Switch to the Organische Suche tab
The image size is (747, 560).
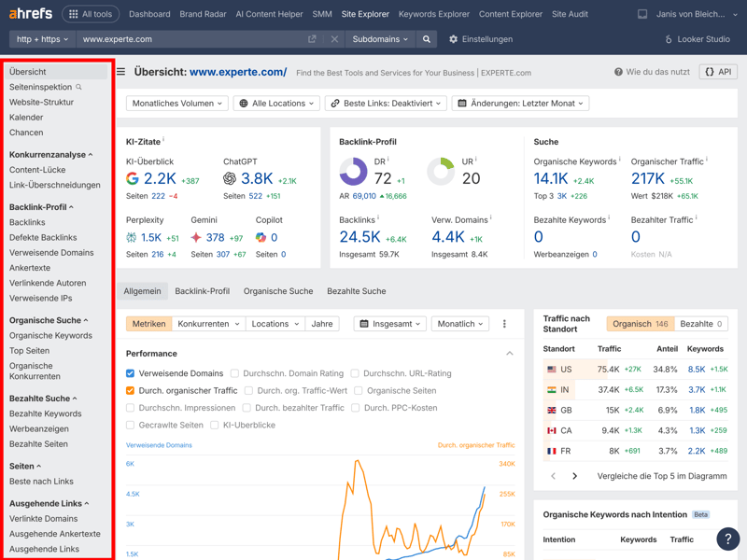pos(277,291)
